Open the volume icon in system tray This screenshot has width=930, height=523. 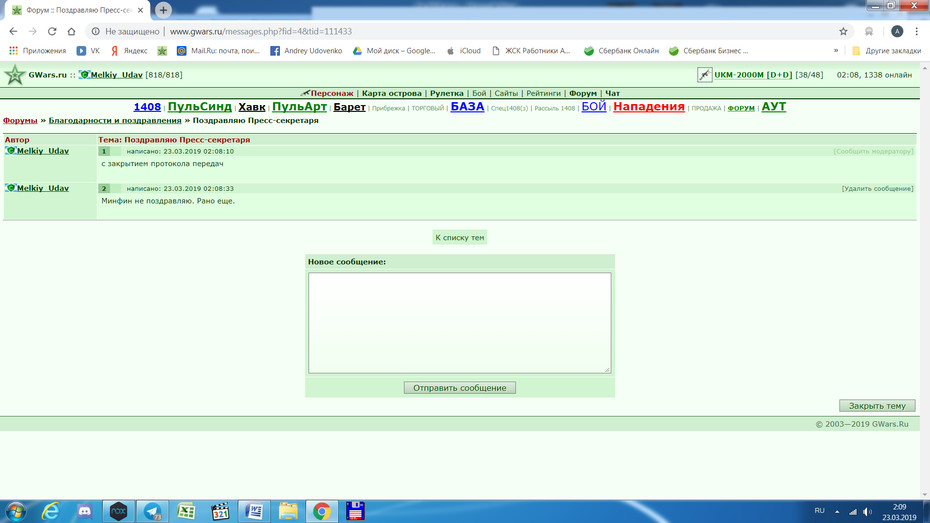[x=867, y=512]
